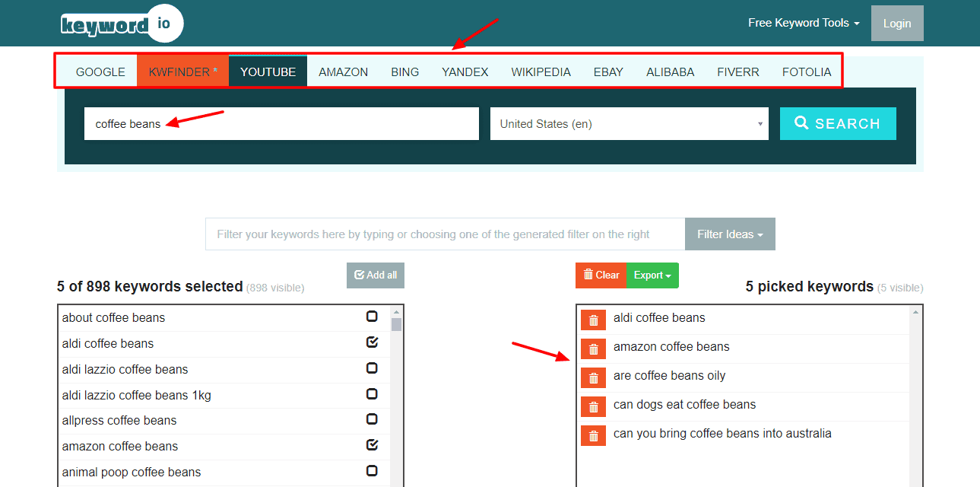
Task: Click the Login button
Action: coord(896,24)
